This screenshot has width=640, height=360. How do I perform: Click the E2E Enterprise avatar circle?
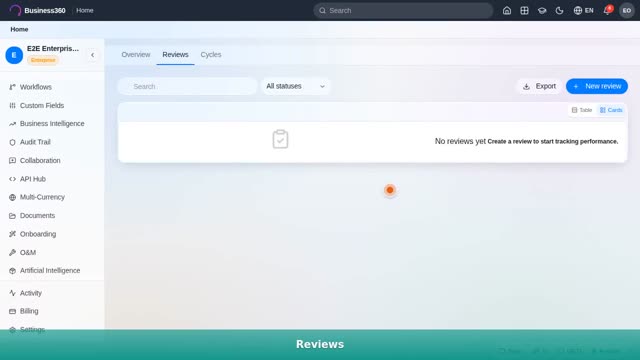[x=14, y=55]
